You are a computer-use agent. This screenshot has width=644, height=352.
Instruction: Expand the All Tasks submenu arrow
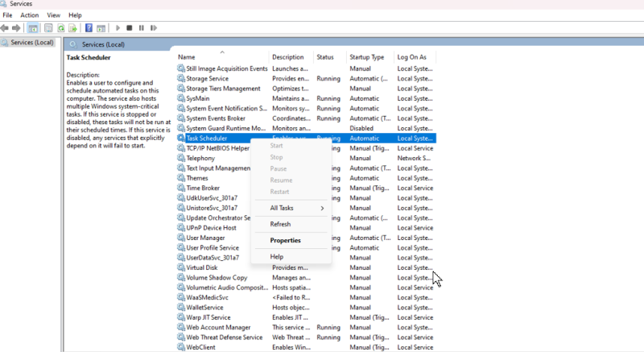point(322,209)
